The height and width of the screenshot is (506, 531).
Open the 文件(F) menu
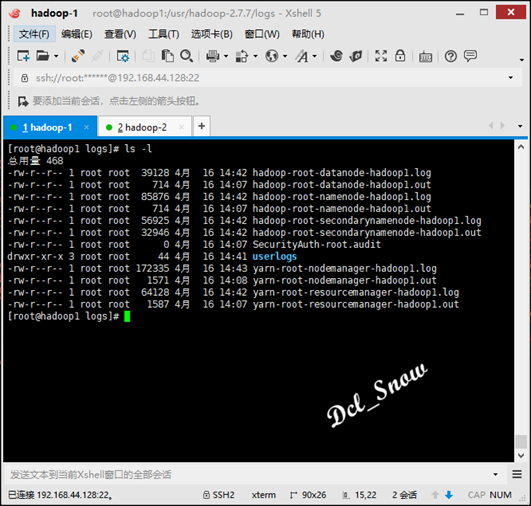coord(34,34)
